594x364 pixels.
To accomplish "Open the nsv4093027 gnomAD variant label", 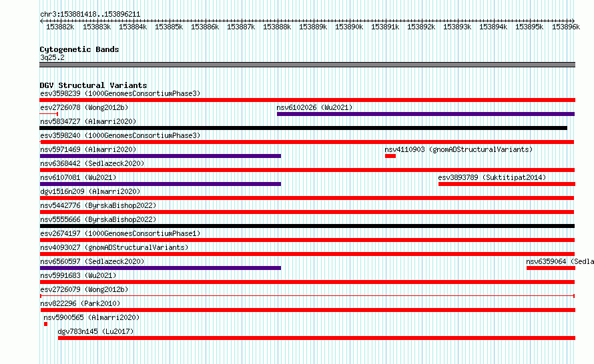I will (114, 247).
